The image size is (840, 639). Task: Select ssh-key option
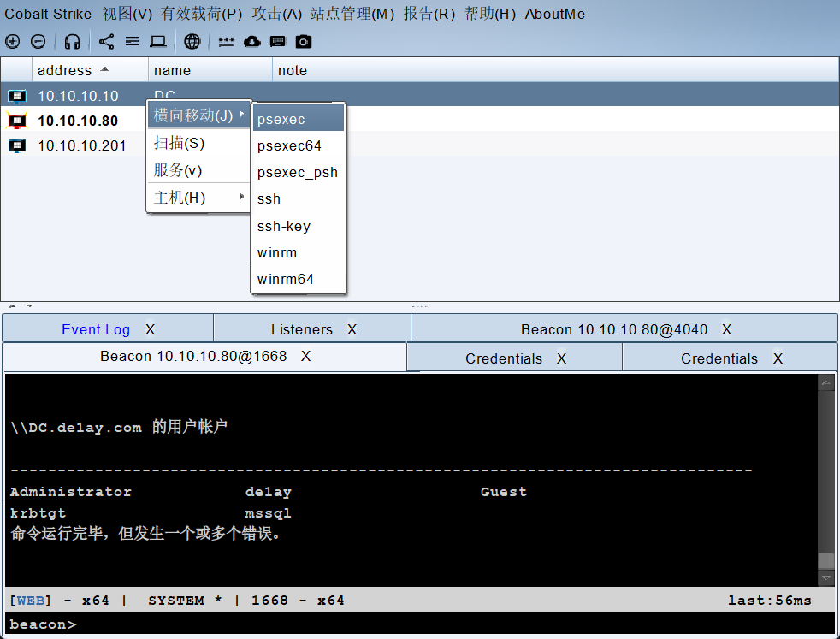299,226
